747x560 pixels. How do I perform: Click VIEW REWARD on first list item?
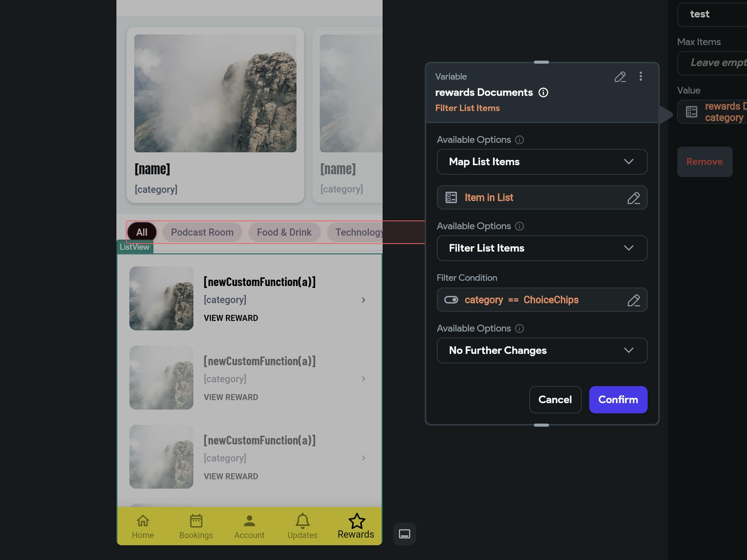click(231, 318)
